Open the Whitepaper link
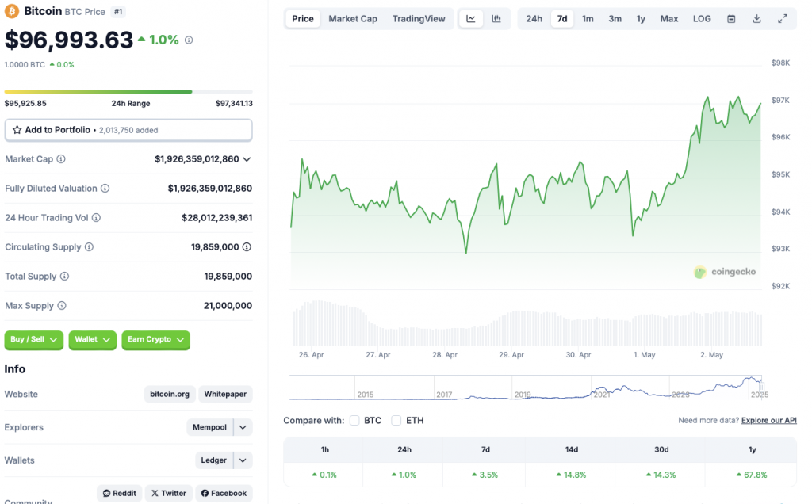This screenshot has height=504, width=812. click(x=225, y=394)
